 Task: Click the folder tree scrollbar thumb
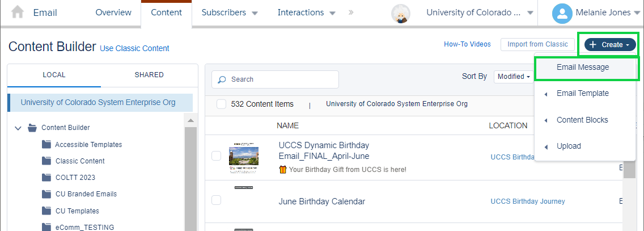[x=190, y=179]
